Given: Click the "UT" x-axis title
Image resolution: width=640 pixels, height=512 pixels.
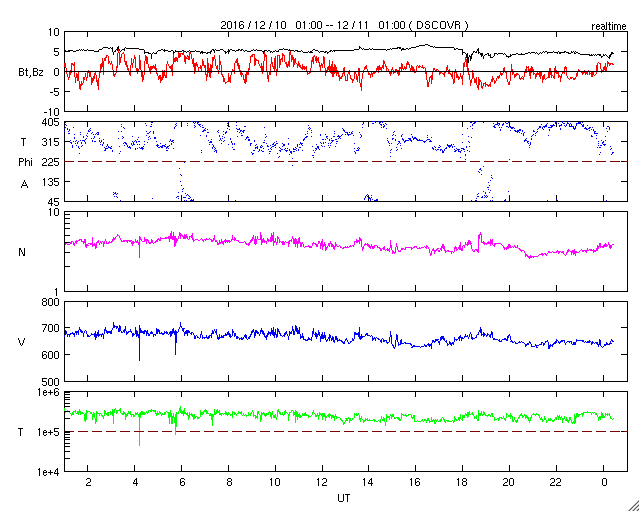Looking at the screenshot, I should 344,498.
